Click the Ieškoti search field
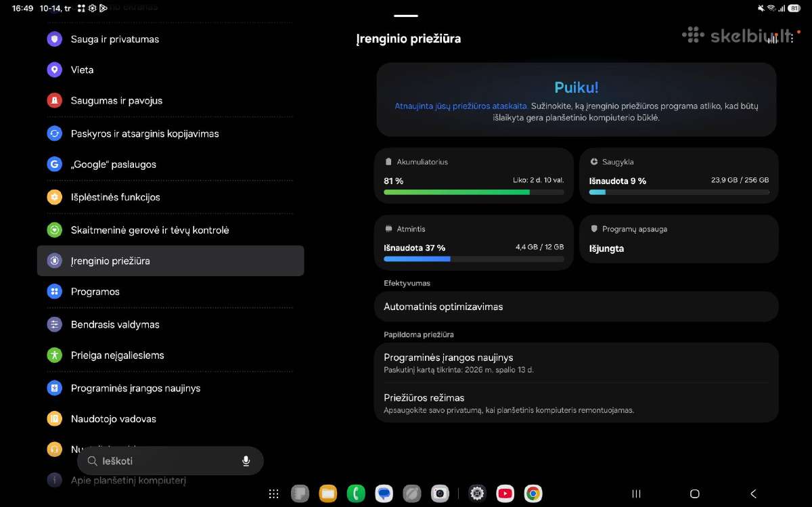812x507 pixels. [171, 461]
